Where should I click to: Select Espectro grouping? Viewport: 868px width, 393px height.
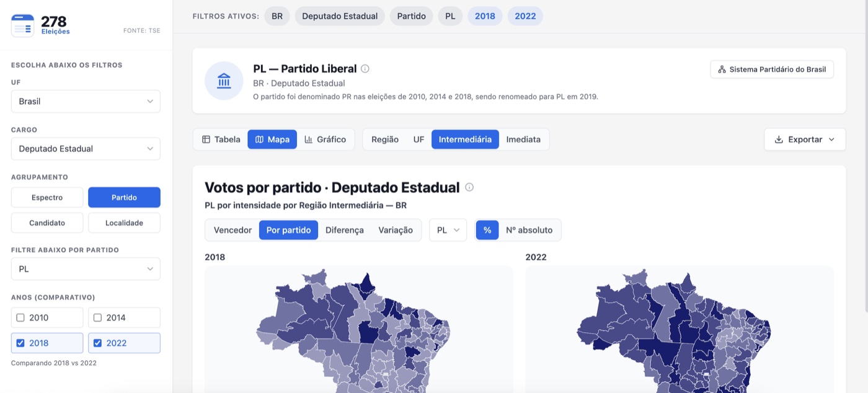click(47, 197)
